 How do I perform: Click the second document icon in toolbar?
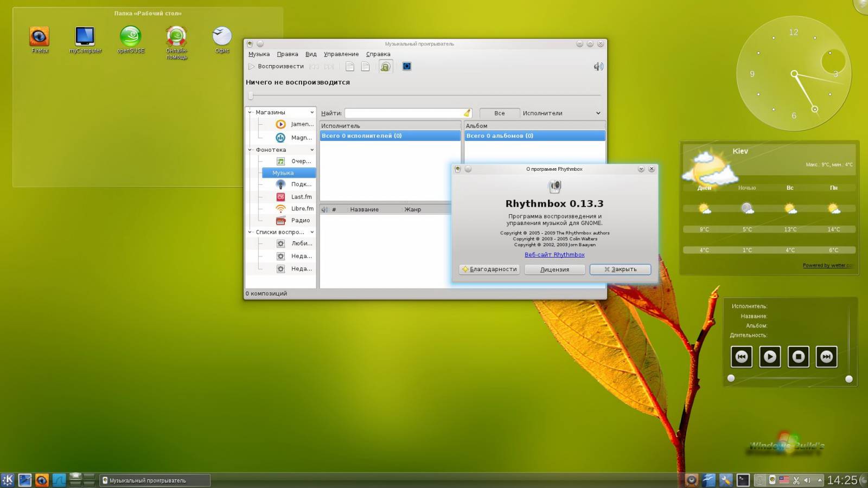click(366, 66)
